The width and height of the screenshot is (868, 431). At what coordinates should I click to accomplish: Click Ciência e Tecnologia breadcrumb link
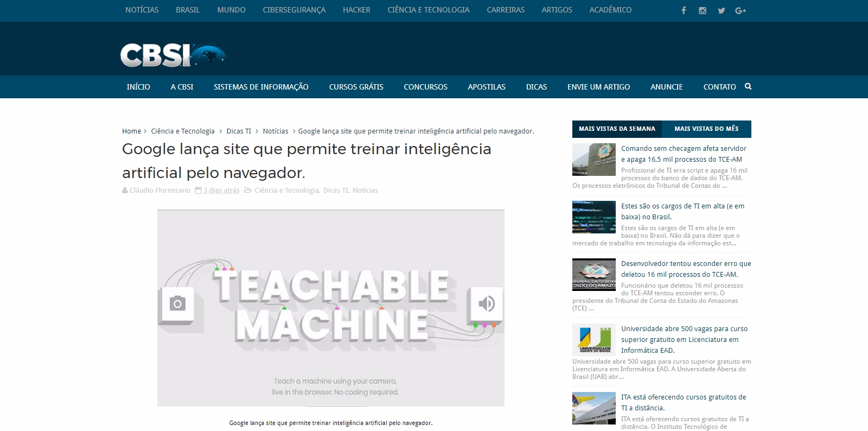pos(183,131)
